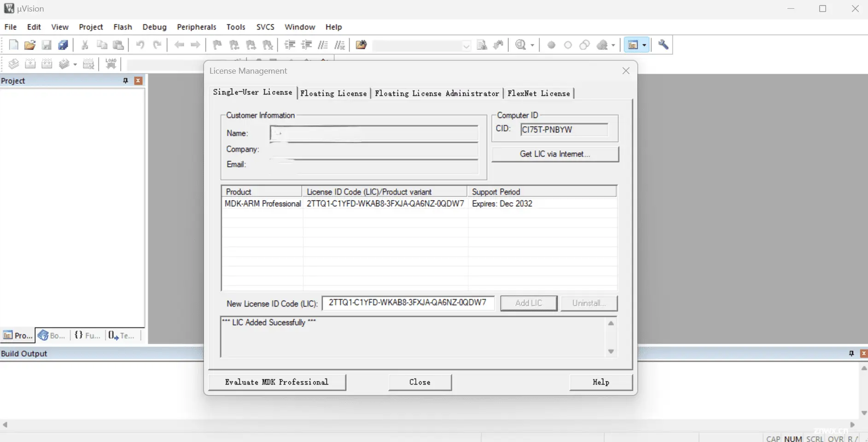Expand the window layout dropdown arrow
This screenshot has height=442, width=868.
click(x=644, y=45)
